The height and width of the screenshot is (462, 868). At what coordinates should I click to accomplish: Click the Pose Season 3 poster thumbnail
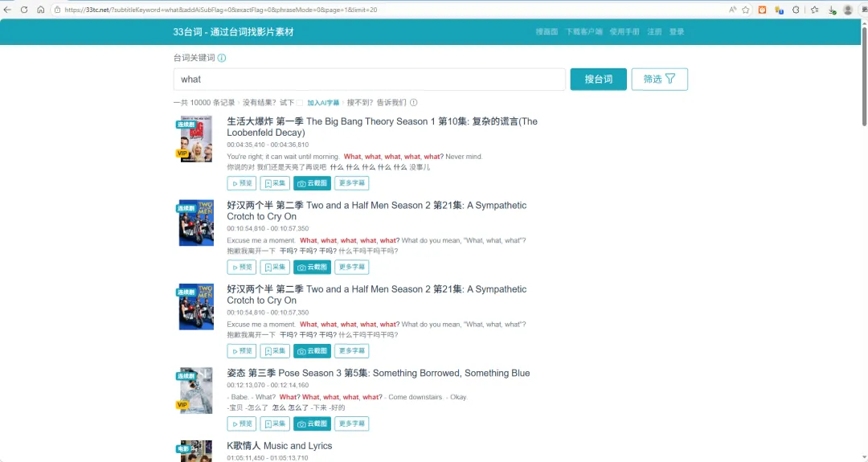click(196, 390)
